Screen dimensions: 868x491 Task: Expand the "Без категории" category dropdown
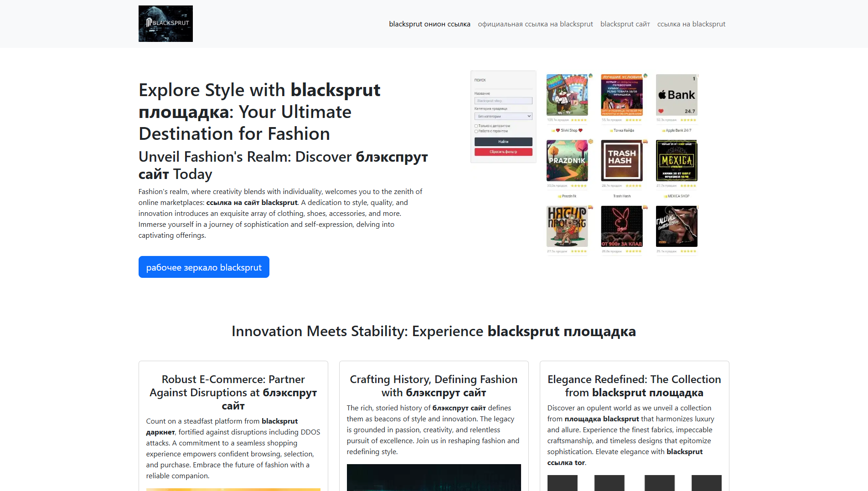[x=503, y=116]
